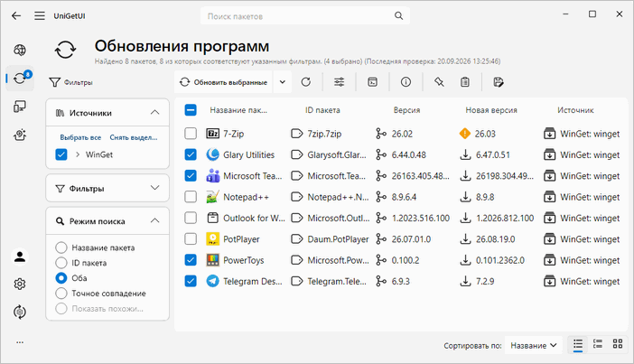Viewport: 634px width, 364px height.
Task: Check the Notepad++ checkbox
Action: [191, 197]
